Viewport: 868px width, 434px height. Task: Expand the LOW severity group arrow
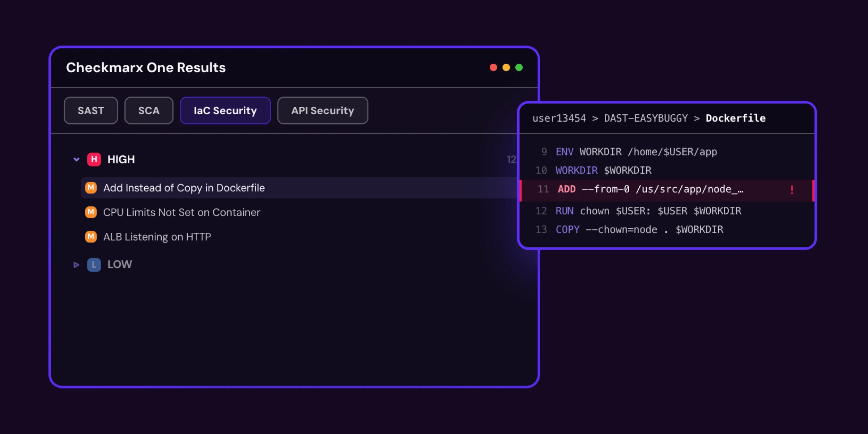point(76,265)
